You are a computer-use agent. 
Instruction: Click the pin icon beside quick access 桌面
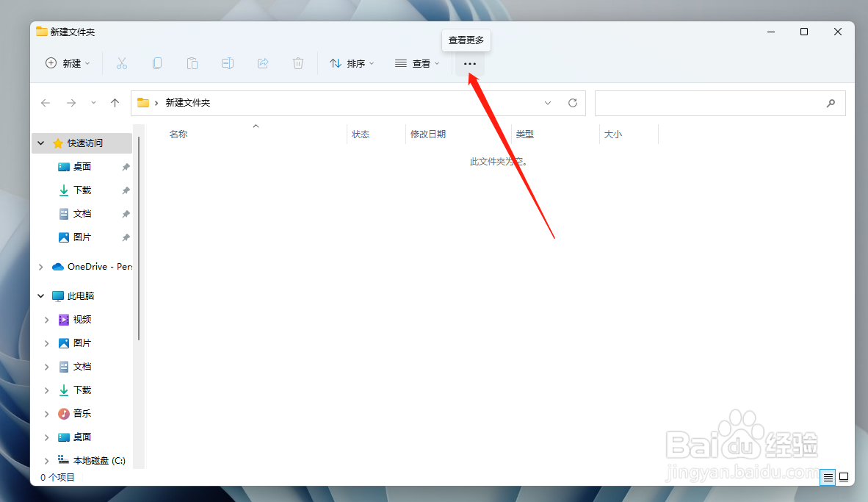[x=126, y=167]
